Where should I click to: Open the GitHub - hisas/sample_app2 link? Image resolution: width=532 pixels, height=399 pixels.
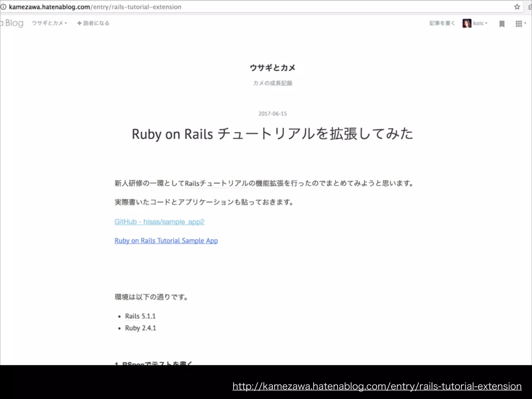tap(159, 222)
